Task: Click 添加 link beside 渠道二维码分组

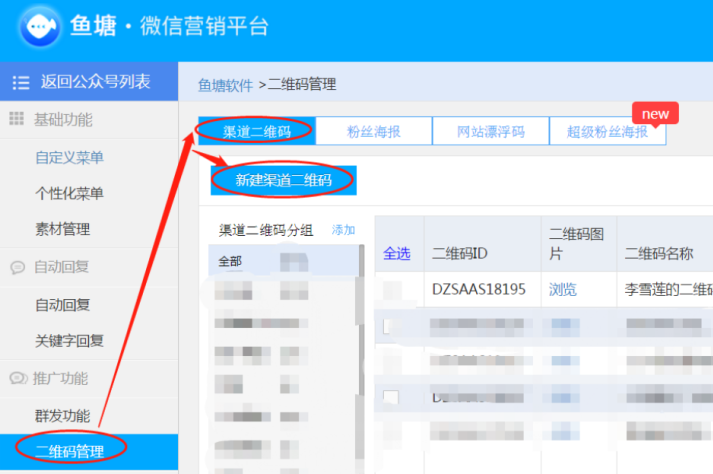Action: (x=343, y=230)
